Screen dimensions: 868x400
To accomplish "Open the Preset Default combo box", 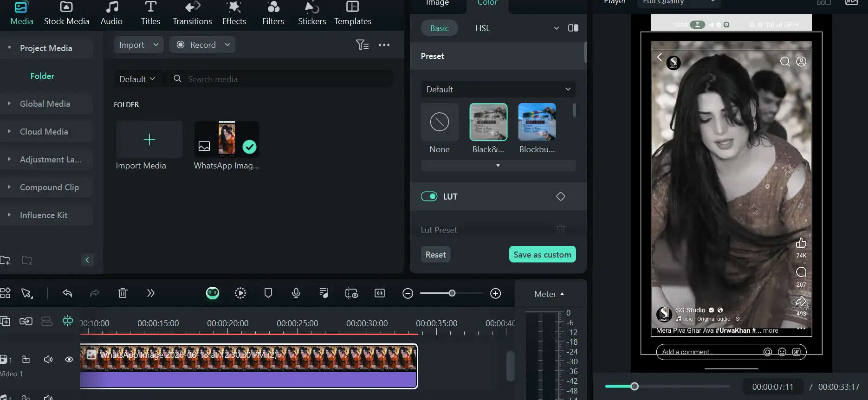I will (x=498, y=89).
